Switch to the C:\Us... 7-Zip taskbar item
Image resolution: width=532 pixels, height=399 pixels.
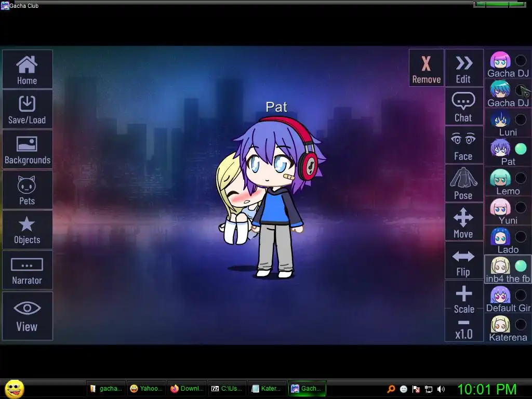[x=228, y=389]
